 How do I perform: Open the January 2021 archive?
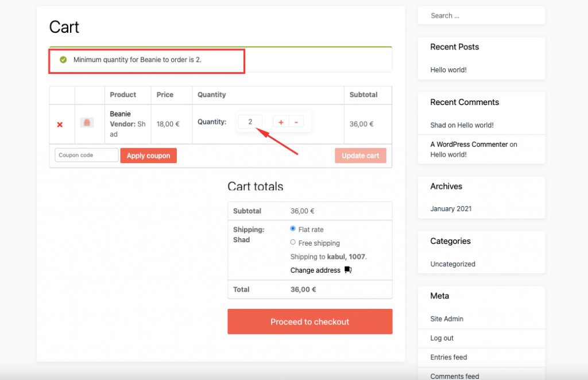click(451, 209)
